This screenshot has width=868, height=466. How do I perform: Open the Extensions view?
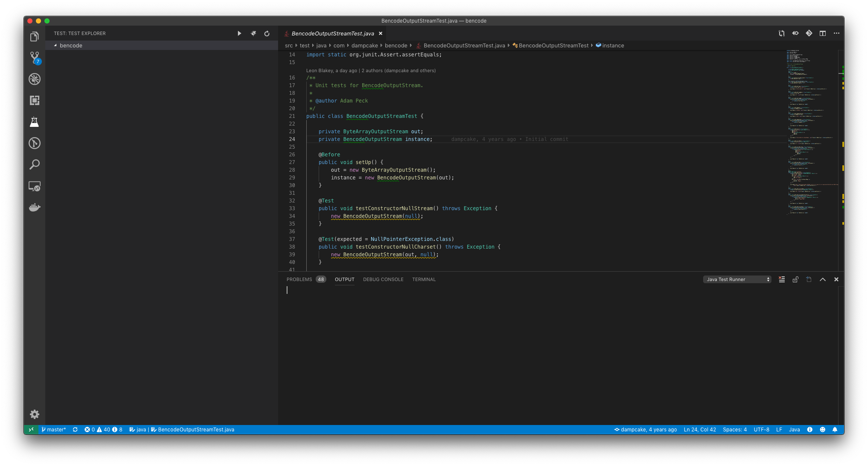(x=35, y=100)
